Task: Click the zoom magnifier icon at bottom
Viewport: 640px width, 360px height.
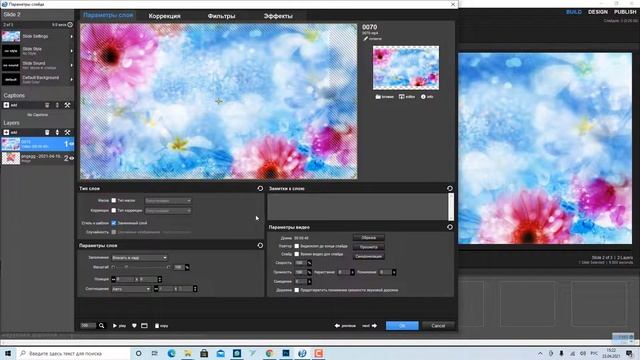Action: pos(102,326)
